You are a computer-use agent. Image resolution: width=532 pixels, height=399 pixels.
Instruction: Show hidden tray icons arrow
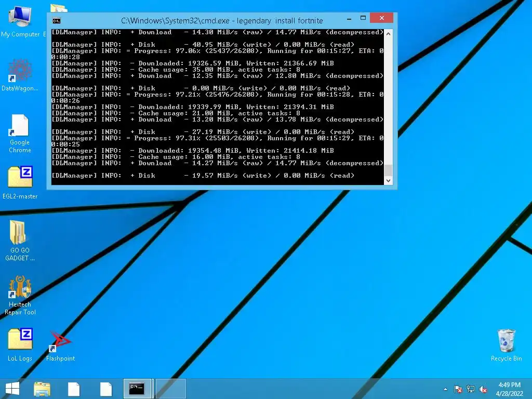445,389
